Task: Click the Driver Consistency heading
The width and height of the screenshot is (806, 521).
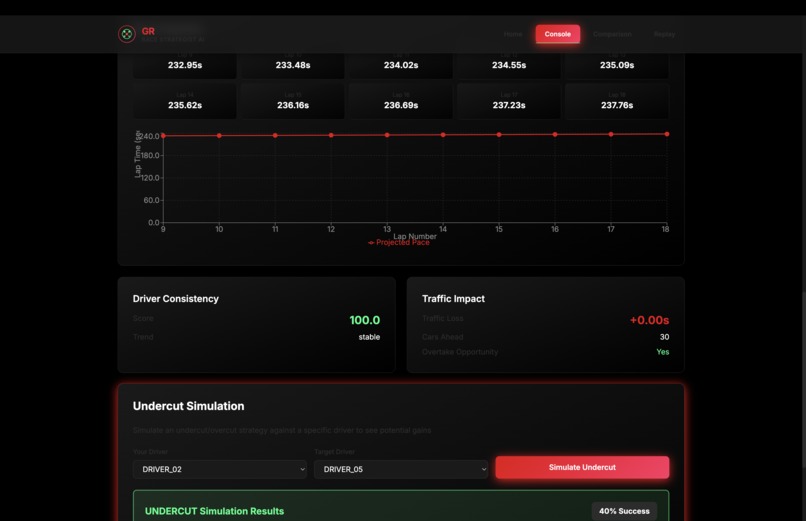Action: 176,299
